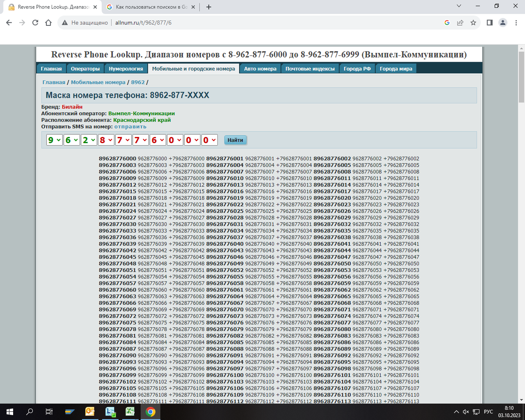Click bold number 89628776000
The image size is (525, 420).
[x=118, y=158]
